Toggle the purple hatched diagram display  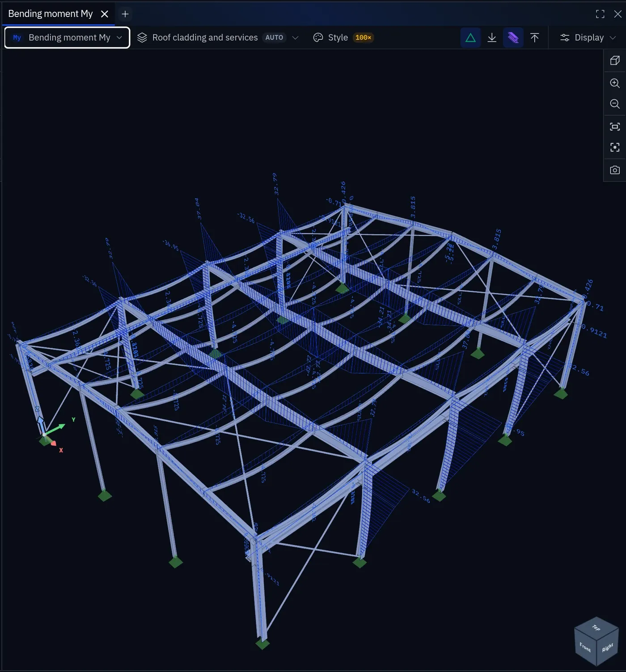pos(513,38)
